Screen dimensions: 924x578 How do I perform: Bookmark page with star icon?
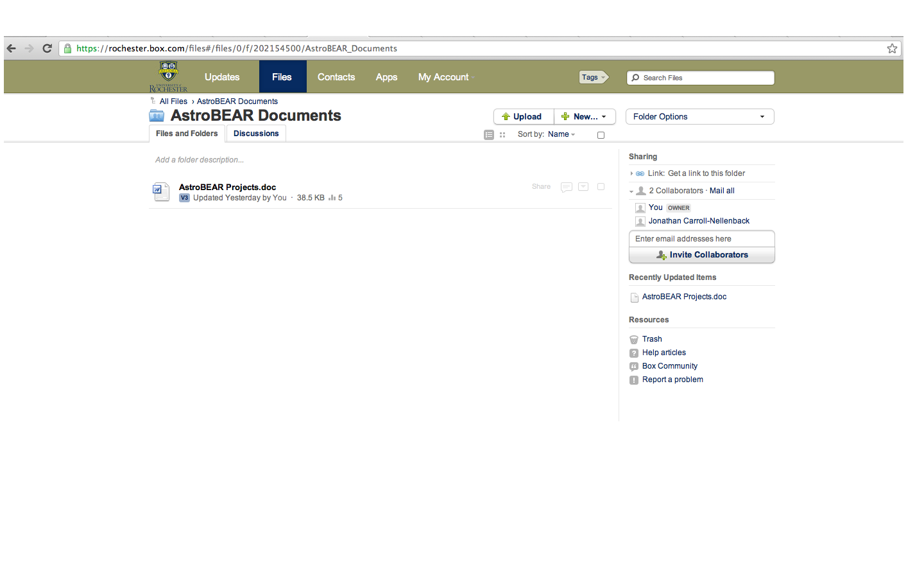click(x=892, y=48)
